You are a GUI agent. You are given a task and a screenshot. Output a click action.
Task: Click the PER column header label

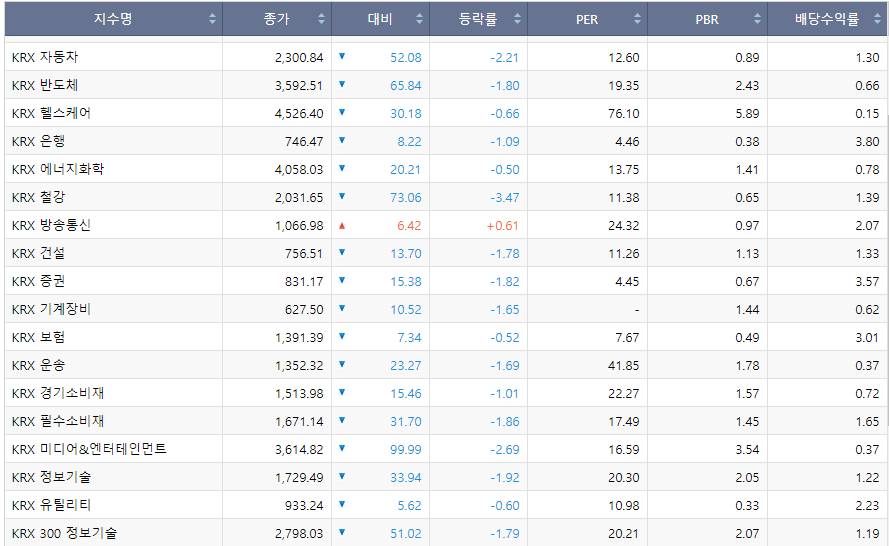tap(587, 19)
